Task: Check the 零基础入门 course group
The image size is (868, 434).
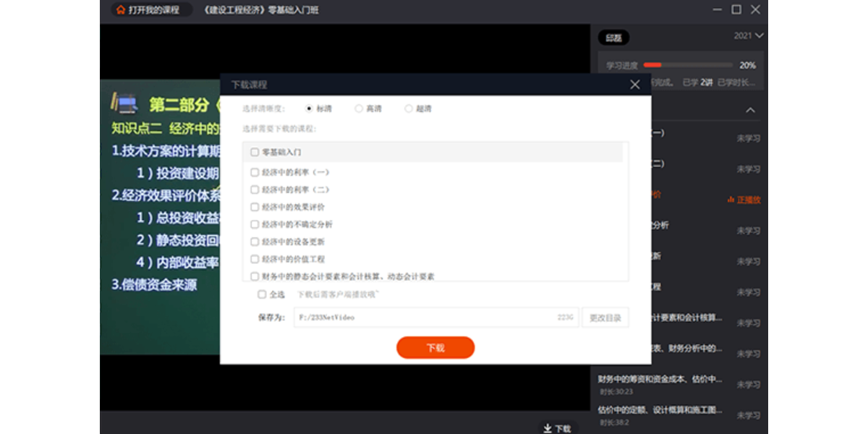Action: pos(255,153)
